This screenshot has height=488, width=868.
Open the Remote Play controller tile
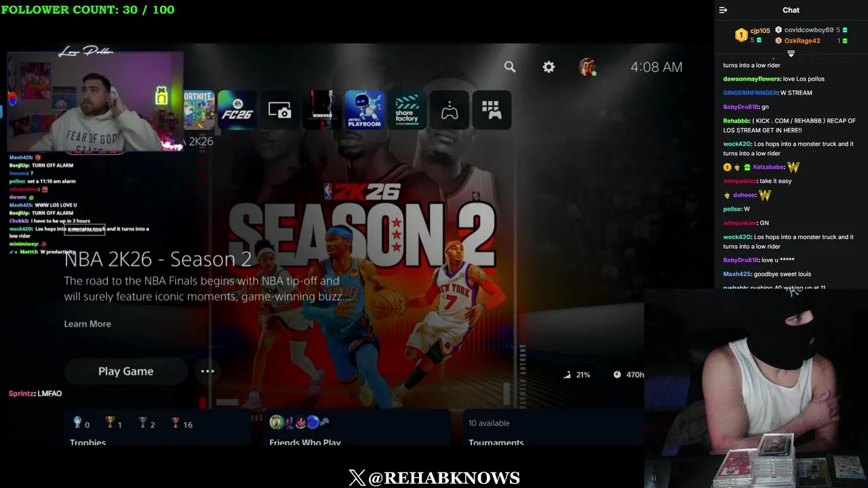click(x=450, y=110)
